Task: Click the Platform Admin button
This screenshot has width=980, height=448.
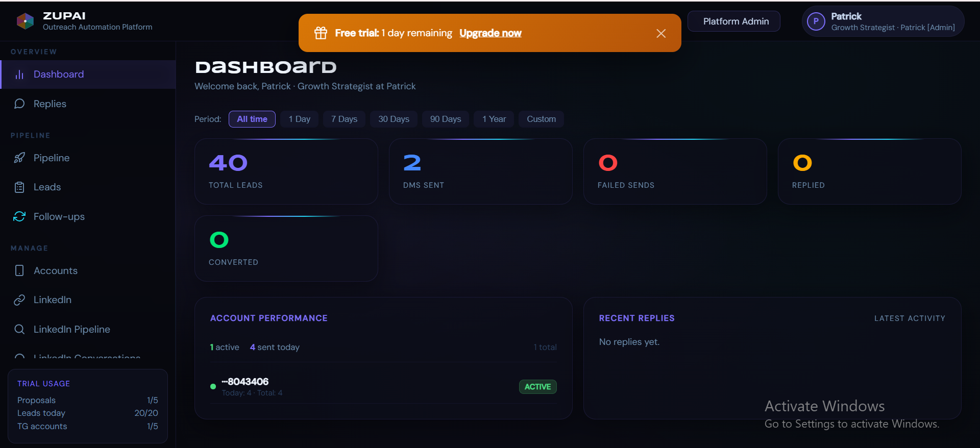Action: tap(734, 21)
